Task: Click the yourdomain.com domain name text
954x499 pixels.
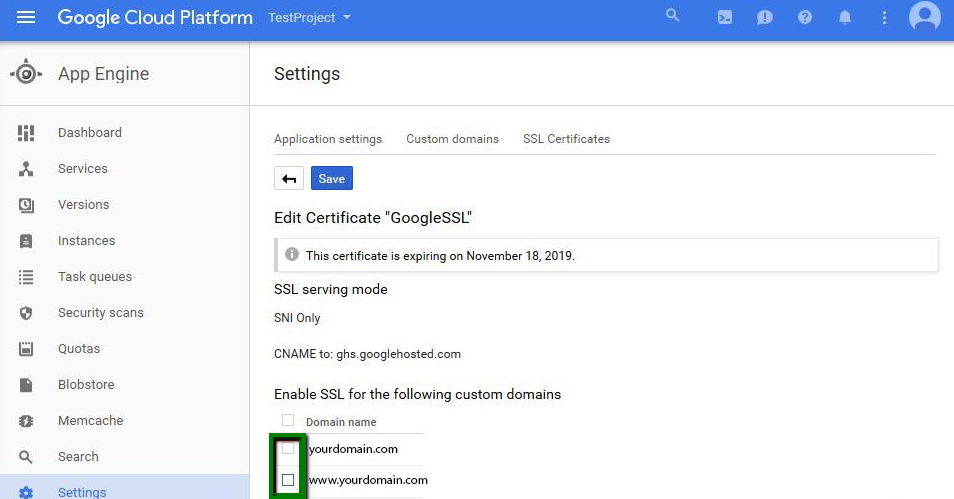Action: click(353, 449)
